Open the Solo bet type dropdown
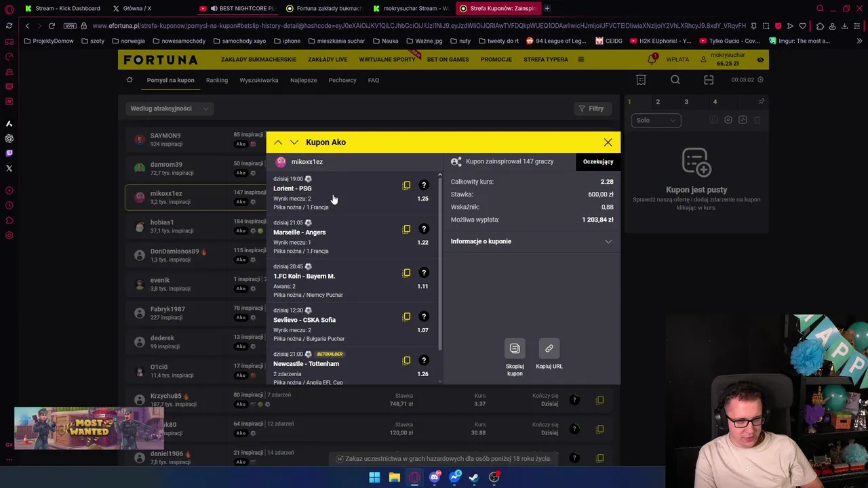This screenshot has height=488, width=868. point(656,120)
